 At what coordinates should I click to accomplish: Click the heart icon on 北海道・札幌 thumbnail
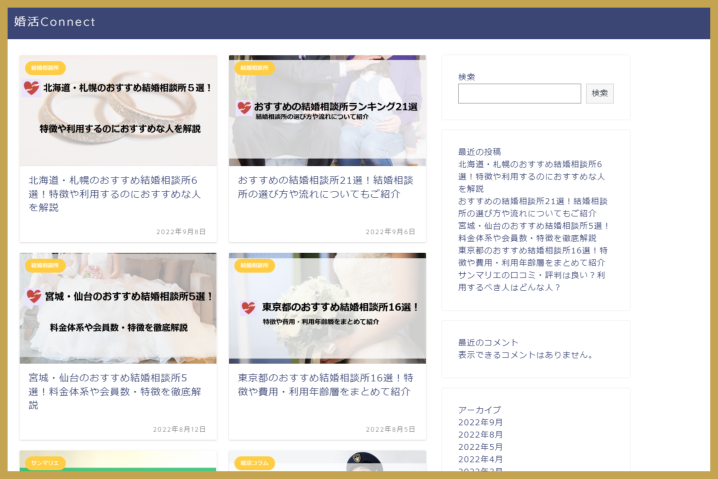pos(31,87)
